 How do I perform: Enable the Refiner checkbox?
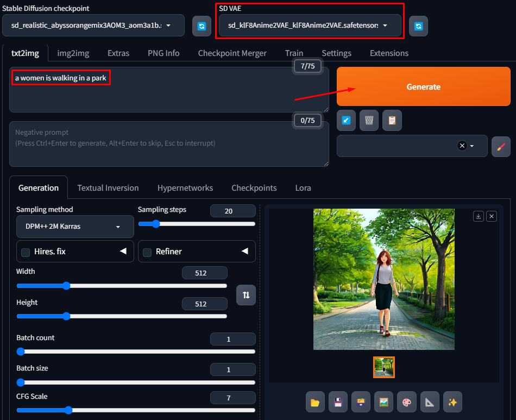click(x=147, y=252)
